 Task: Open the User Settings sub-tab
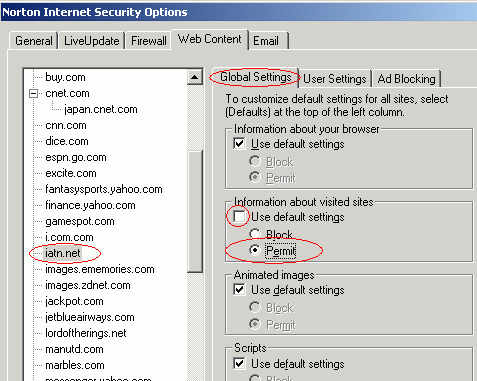(335, 79)
